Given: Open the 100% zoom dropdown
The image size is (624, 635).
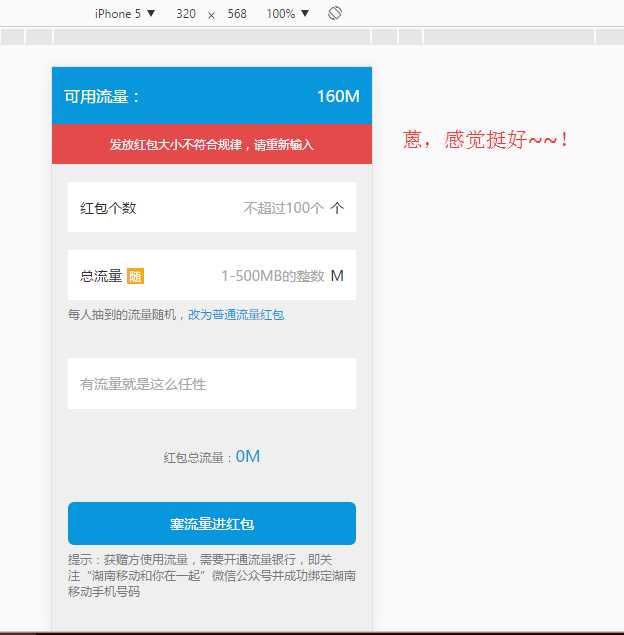Looking at the screenshot, I should click(288, 14).
